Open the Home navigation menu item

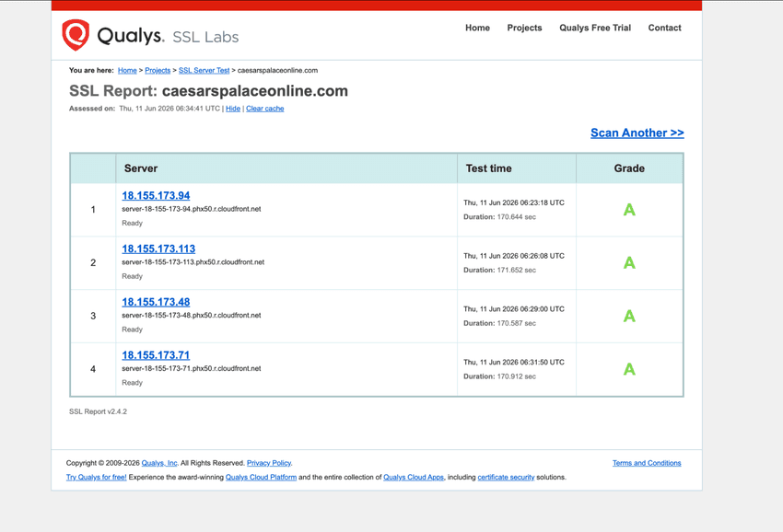tap(477, 28)
